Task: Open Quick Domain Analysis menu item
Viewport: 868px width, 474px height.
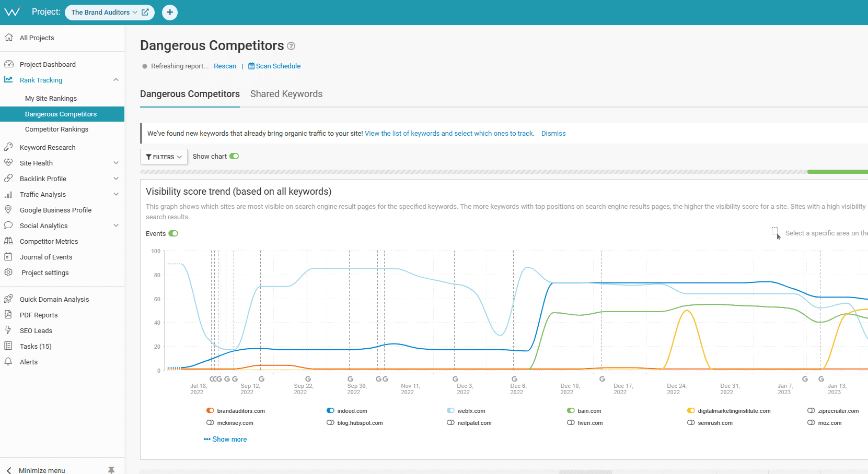Action: (x=54, y=299)
